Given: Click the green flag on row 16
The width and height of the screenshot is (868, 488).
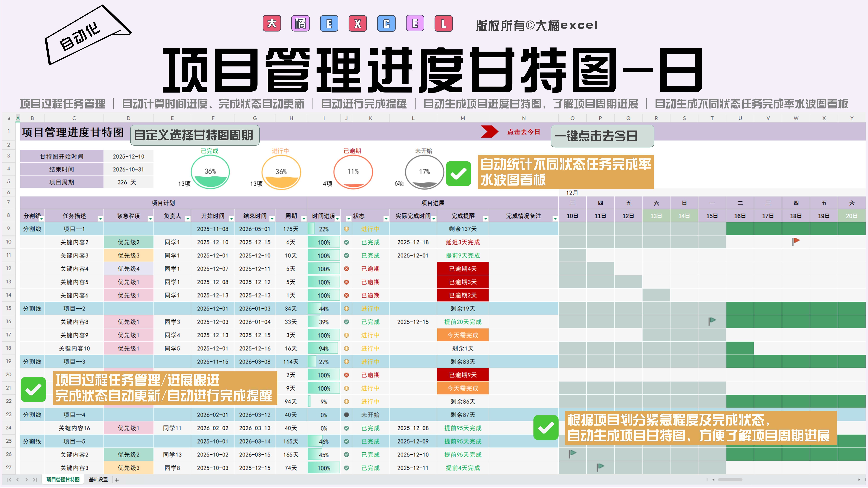Looking at the screenshot, I should pyautogui.click(x=712, y=321).
